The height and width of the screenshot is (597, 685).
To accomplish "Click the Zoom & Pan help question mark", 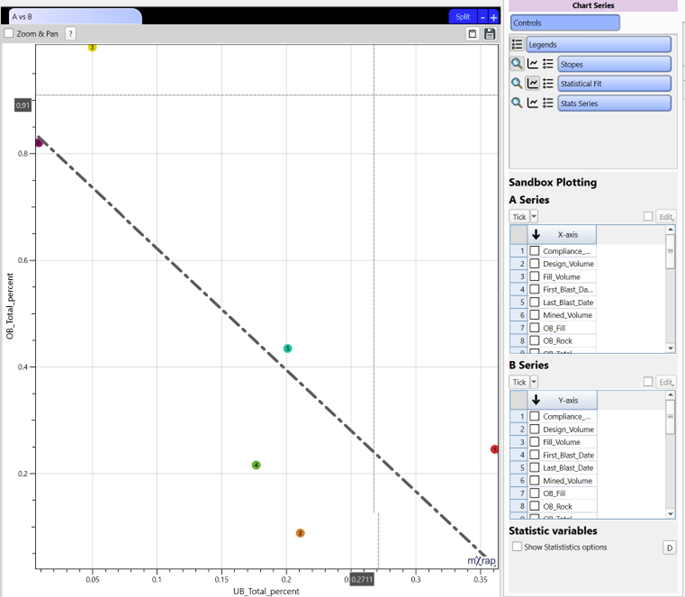I will tap(71, 34).
